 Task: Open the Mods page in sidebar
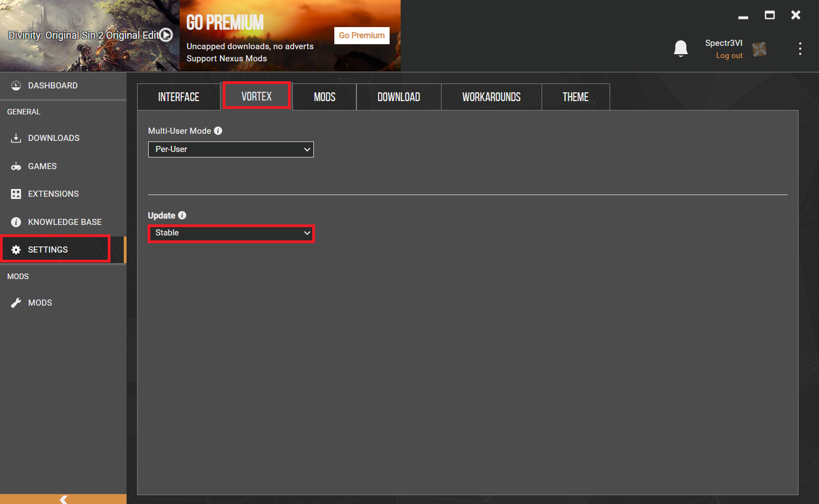(x=40, y=303)
